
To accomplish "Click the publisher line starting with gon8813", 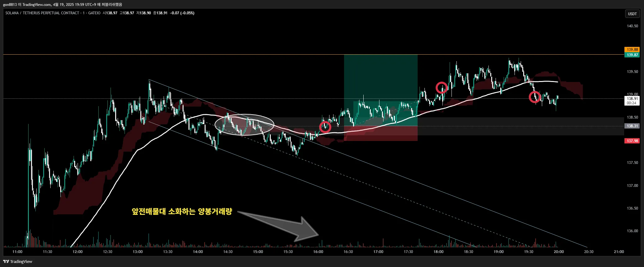I will (62, 4).
